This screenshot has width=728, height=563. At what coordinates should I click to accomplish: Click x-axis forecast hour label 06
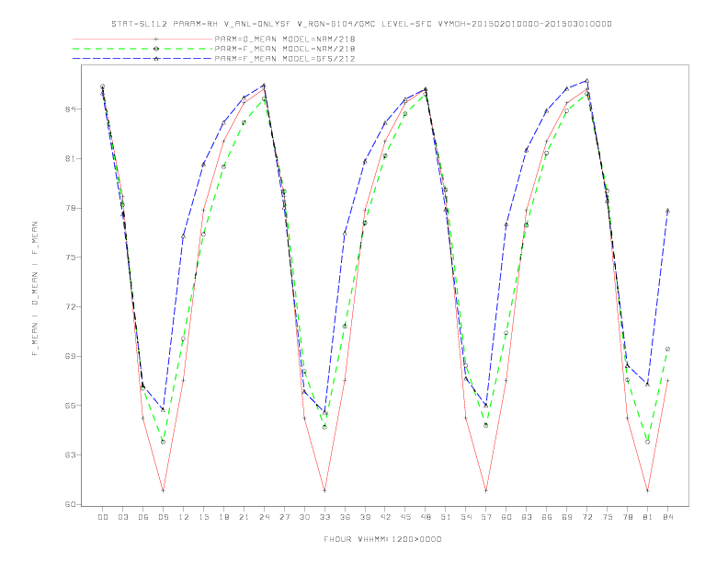click(143, 517)
